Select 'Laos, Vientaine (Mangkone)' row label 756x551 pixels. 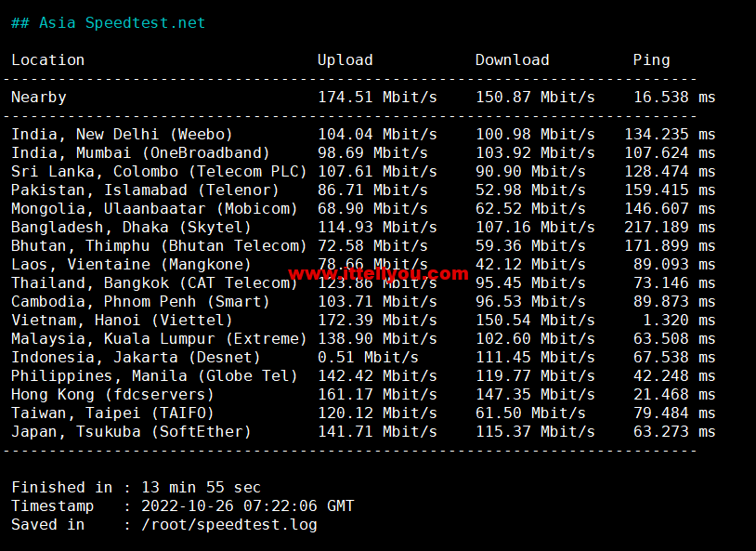[x=131, y=265]
